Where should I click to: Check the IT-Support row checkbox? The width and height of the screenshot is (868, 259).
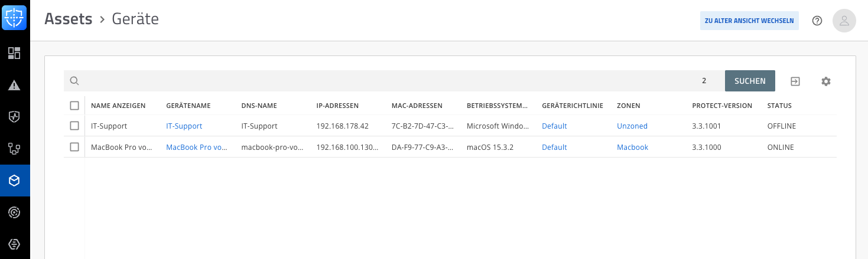74,126
